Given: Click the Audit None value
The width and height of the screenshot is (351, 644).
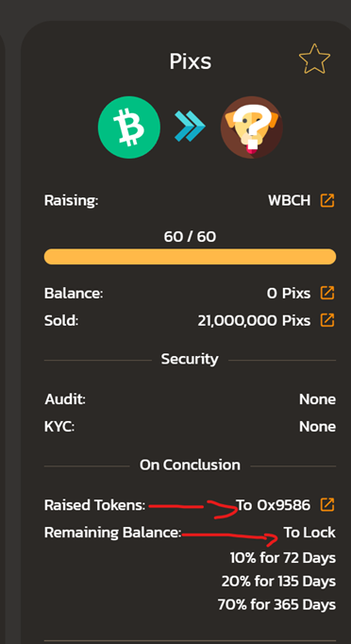Looking at the screenshot, I should click(x=317, y=399).
